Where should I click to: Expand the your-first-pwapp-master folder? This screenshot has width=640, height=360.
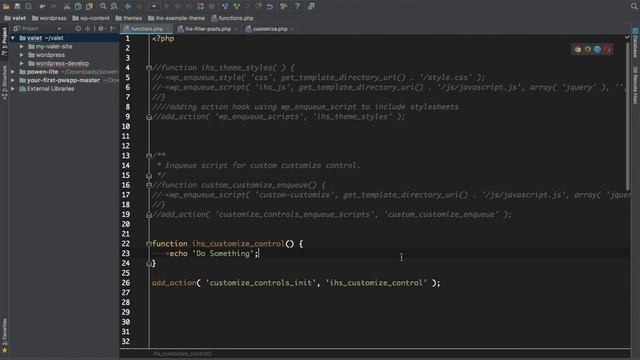coord(13,80)
